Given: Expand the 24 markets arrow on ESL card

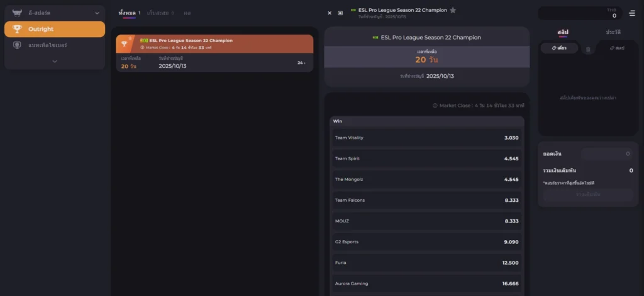Looking at the screenshot, I should [301, 63].
